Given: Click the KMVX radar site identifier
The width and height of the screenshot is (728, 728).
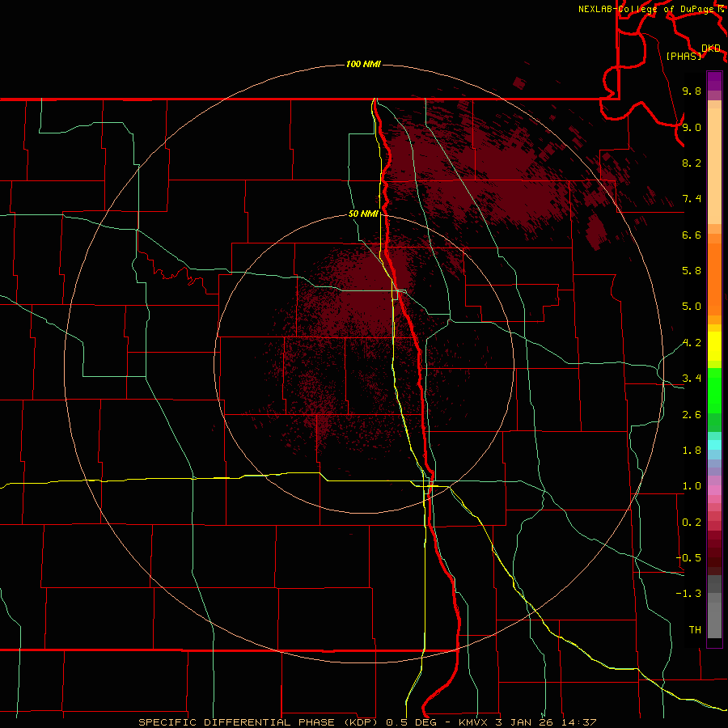Looking at the screenshot, I should click(x=475, y=722).
